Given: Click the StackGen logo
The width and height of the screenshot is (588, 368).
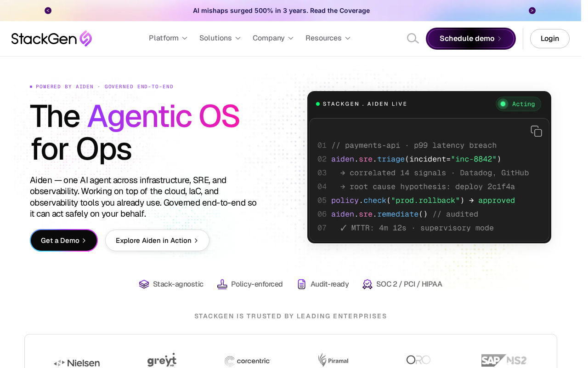Looking at the screenshot, I should click(51, 39).
